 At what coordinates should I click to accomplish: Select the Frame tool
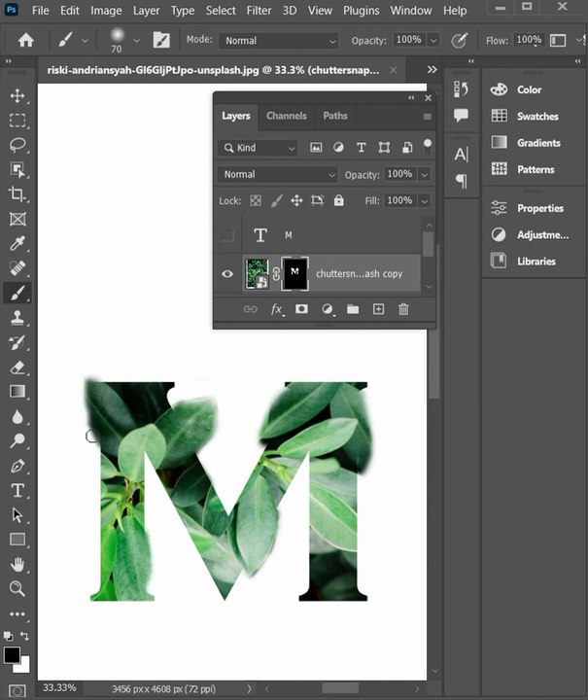click(x=17, y=219)
